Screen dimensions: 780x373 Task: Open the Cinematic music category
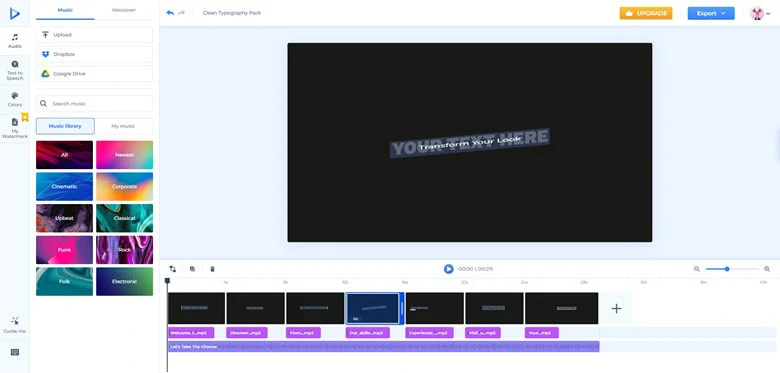(65, 186)
